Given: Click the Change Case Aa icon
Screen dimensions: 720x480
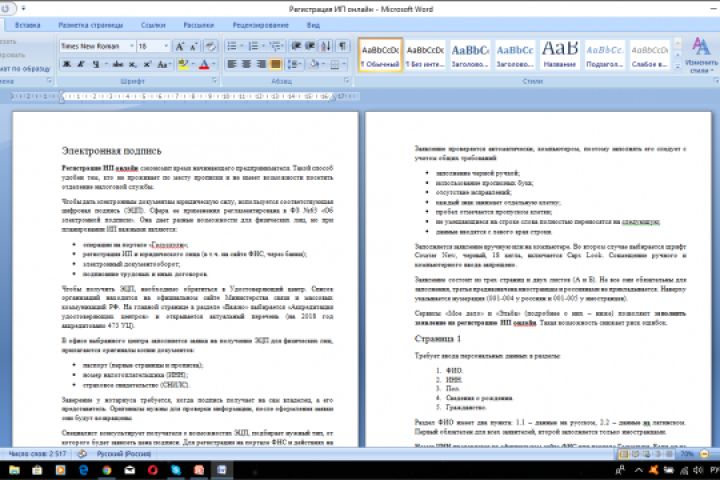Looking at the screenshot, I should 163,64.
